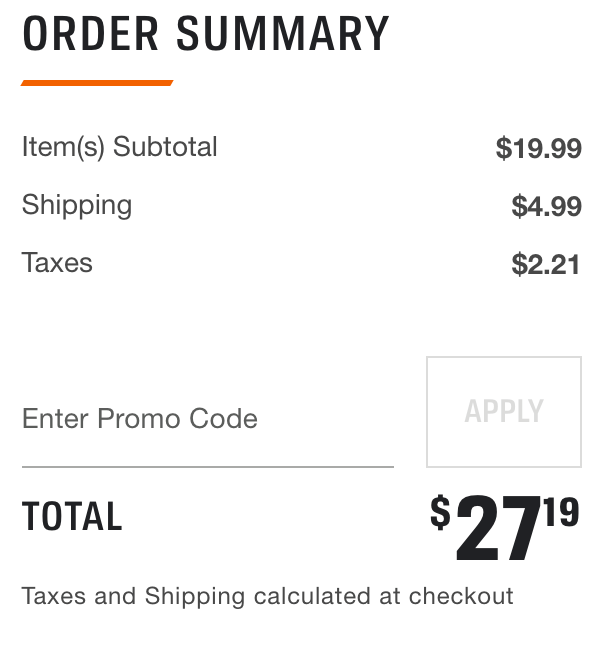The image size is (612, 654).
Task: Click the word Shipping in the footnote
Action: tap(195, 597)
